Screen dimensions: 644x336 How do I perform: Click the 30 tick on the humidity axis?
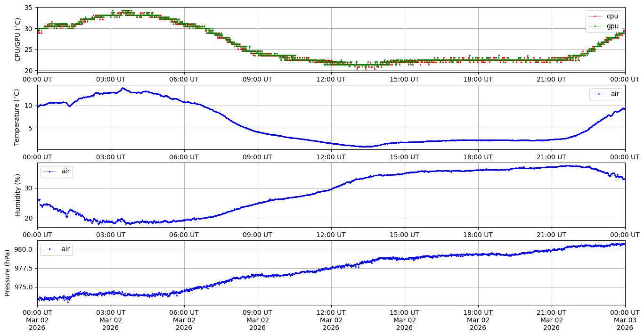point(28,188)
